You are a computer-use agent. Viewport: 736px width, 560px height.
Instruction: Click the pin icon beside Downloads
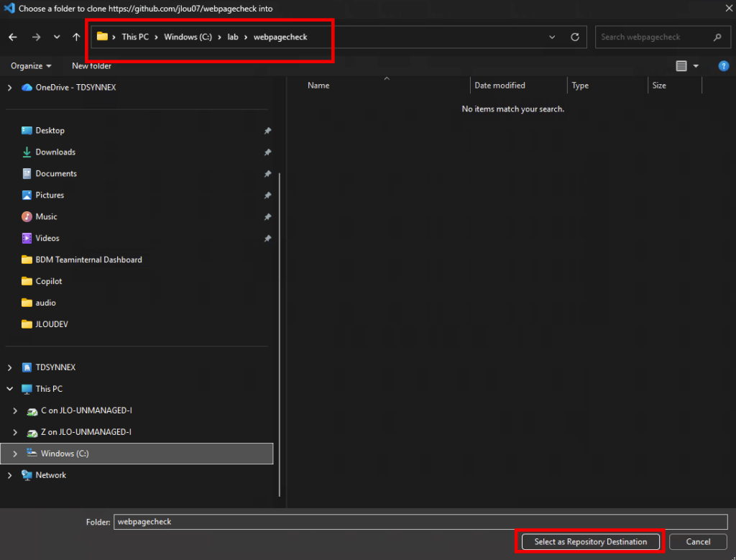pos(267,152)
